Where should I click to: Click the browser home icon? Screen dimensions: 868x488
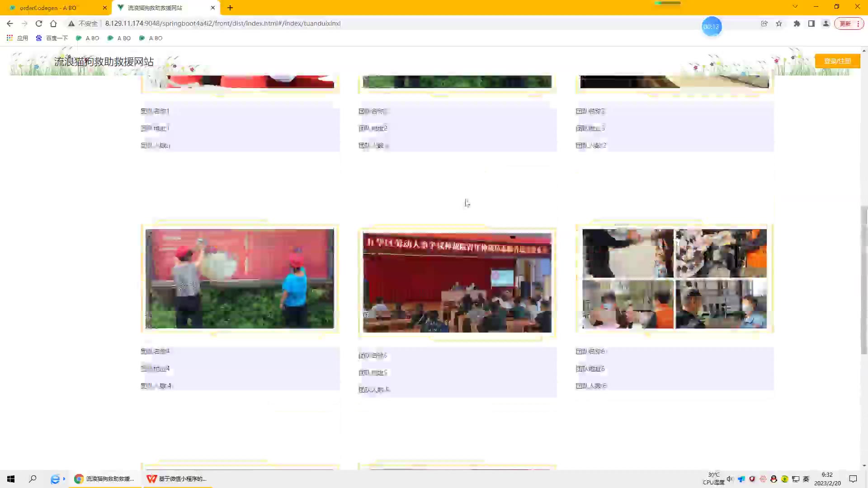(53, 23)
